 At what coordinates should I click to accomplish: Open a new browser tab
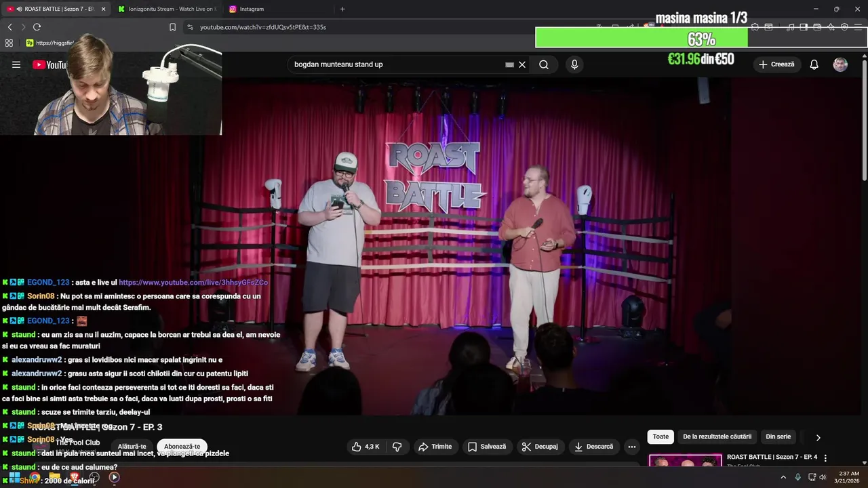coord(342,9)
